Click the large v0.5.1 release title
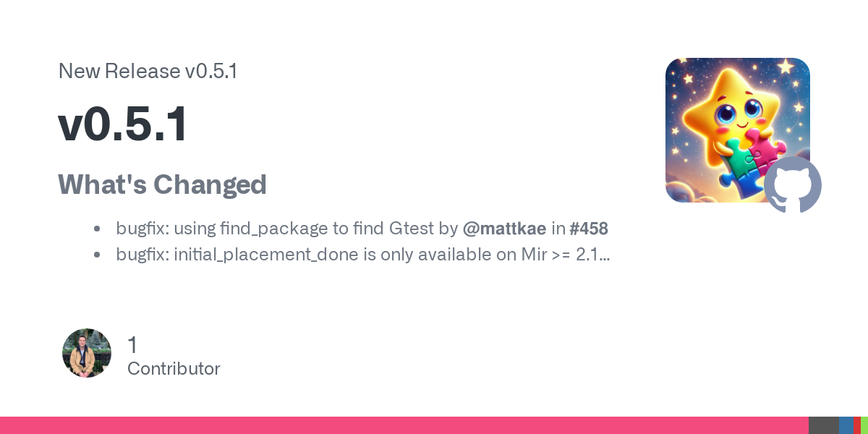The height and width of the screenshot is (434, 868). tap(123, 124)
